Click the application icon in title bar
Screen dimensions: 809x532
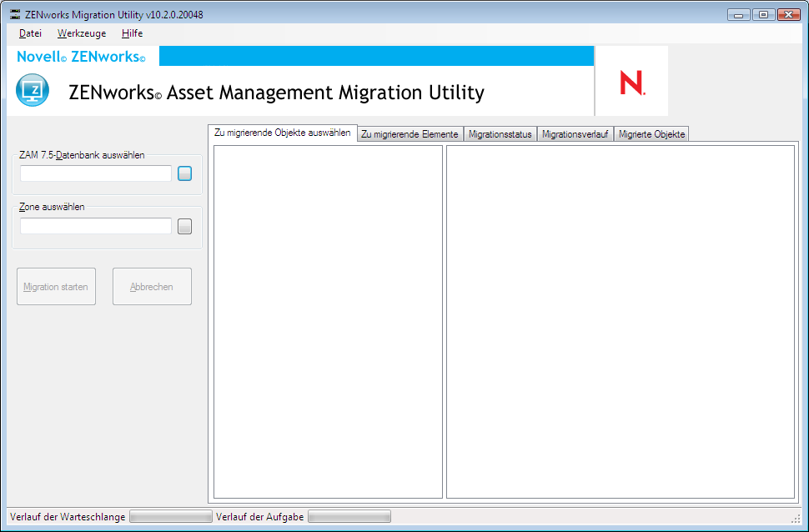(x=15, y=14)
